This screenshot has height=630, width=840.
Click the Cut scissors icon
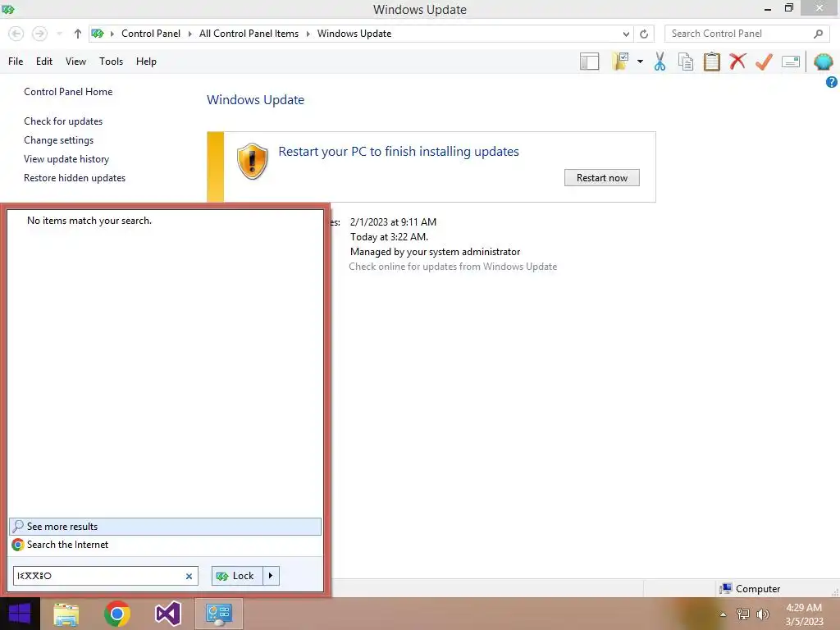pos(660,61)
